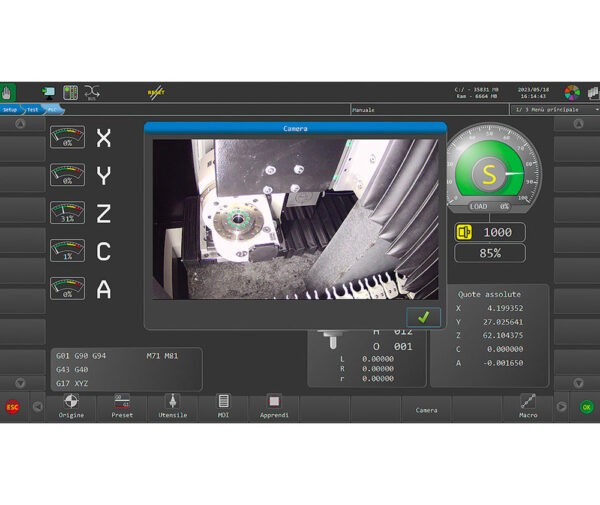Screen dimensions: 600x505
Task: Switch to the Test tab
Action: pos(32,109)
